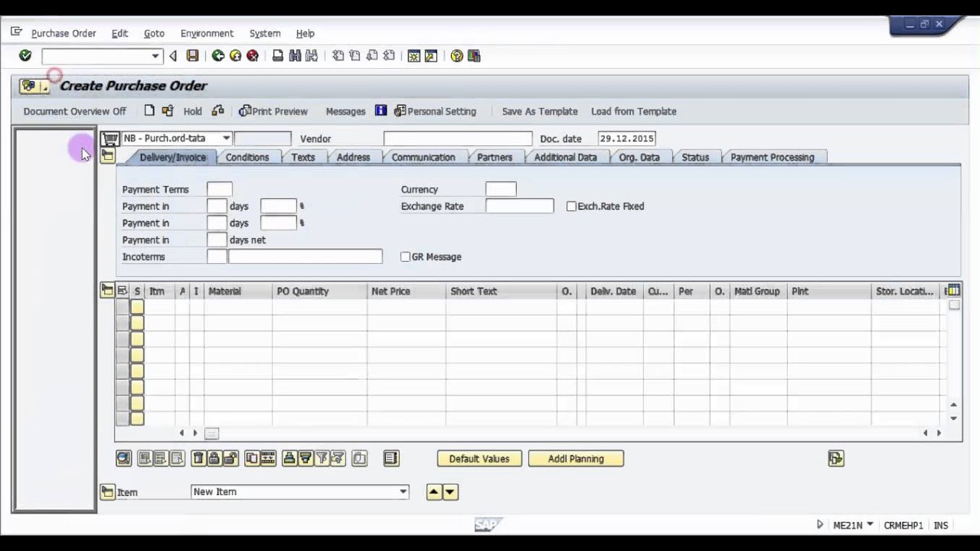
Task: Click the green Enter checkmark icon
Action: pos(25,56)
